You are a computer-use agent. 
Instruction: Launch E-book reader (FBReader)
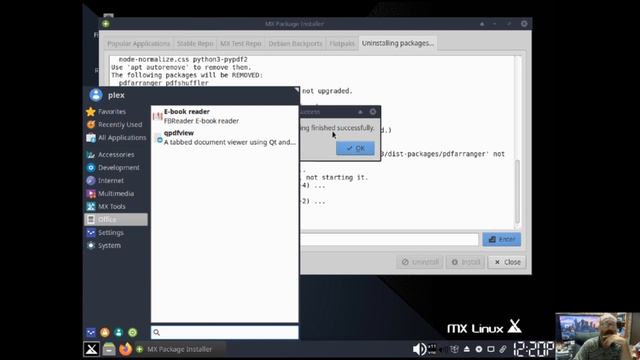[x=224, y=116]
